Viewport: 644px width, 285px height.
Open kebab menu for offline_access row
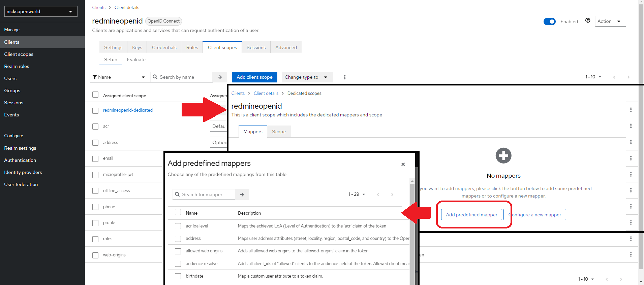pos(631,190)
